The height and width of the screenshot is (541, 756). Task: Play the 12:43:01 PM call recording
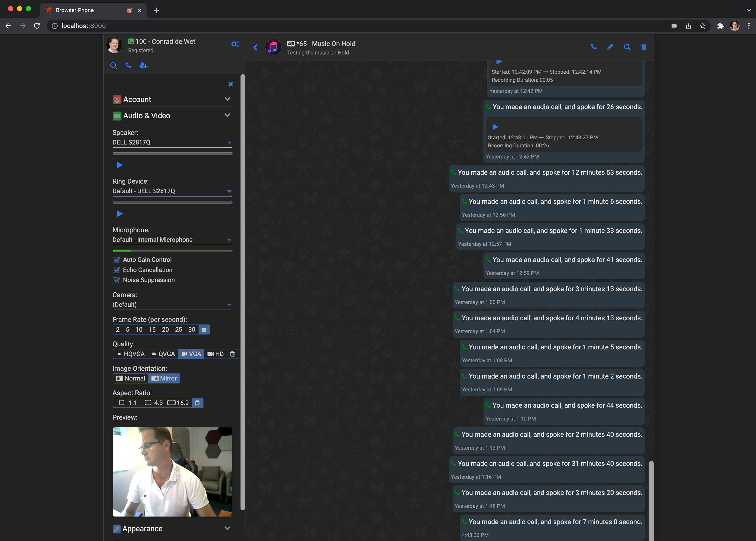[x=495, y=127]
